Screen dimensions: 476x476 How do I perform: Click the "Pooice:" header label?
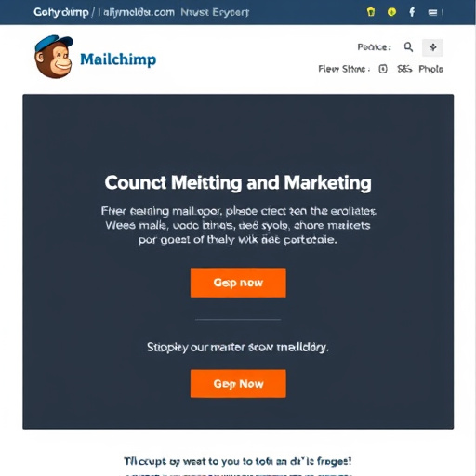tap(375, 47)
